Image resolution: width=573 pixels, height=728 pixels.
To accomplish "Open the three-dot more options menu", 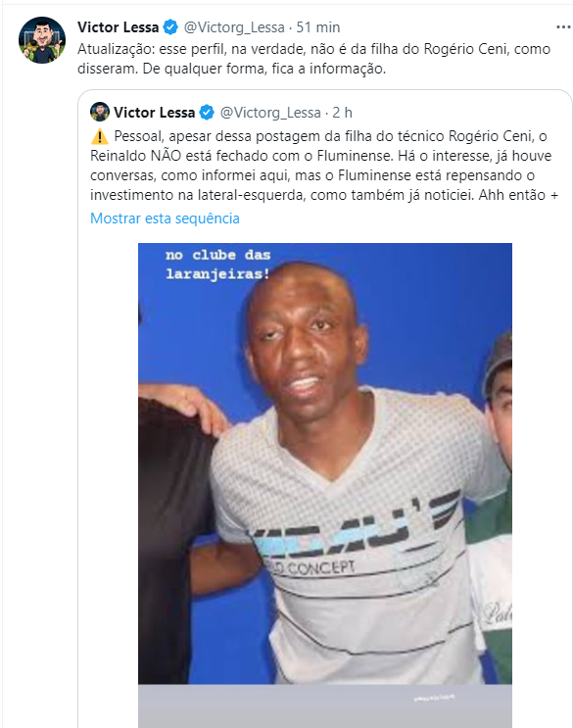I will [x=563, y=27].
